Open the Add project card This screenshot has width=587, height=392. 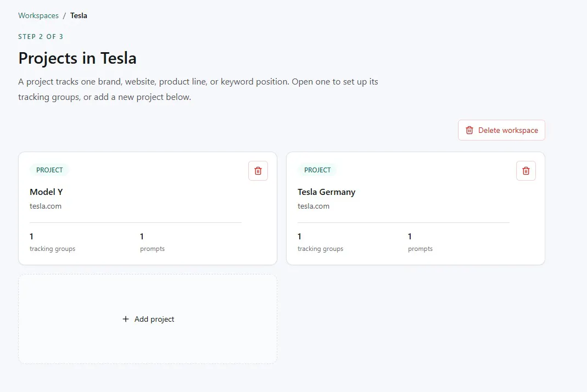coord(148,319)
